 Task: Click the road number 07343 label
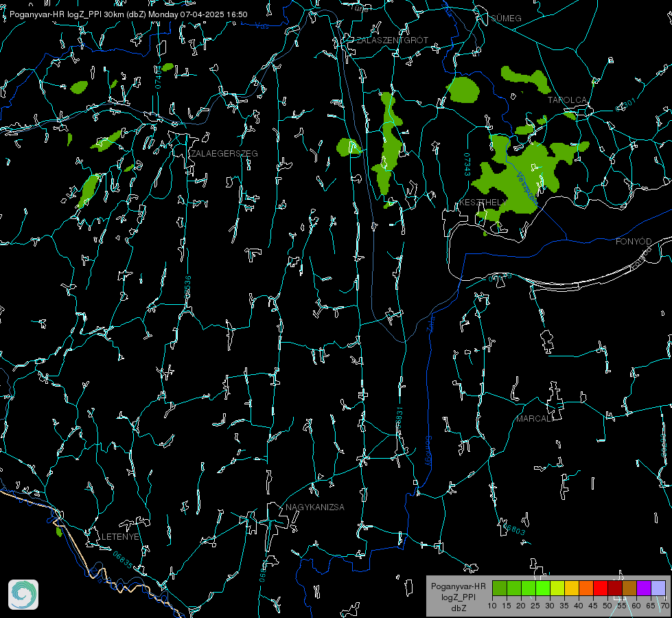click(x=467, y=164)
